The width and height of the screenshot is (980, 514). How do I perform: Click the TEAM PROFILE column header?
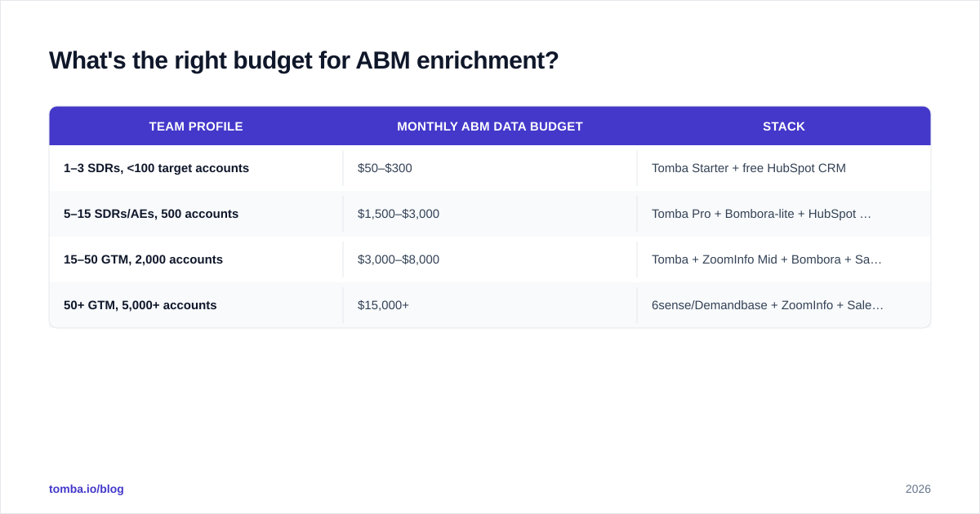196,126
